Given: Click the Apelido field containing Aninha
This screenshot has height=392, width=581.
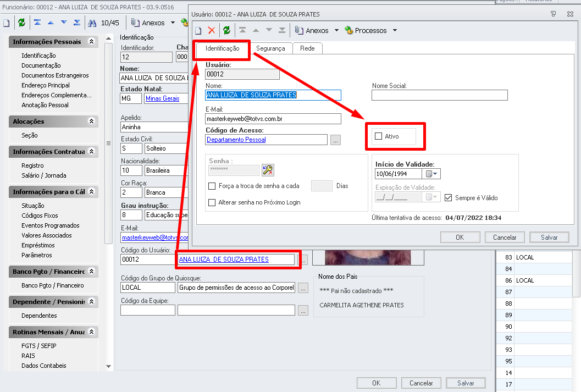Looking at the screenshot, I should coord(154,127).
